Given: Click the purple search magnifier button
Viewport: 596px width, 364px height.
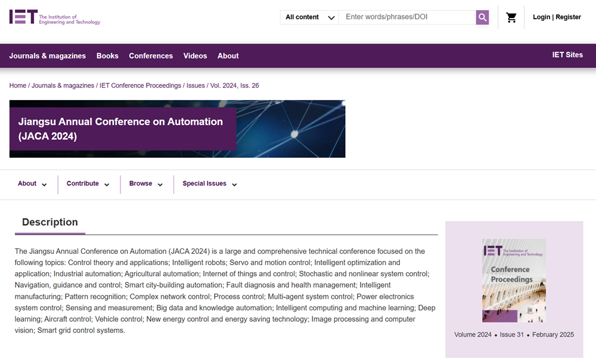Looking at the screenshot, I should (482, 17).
